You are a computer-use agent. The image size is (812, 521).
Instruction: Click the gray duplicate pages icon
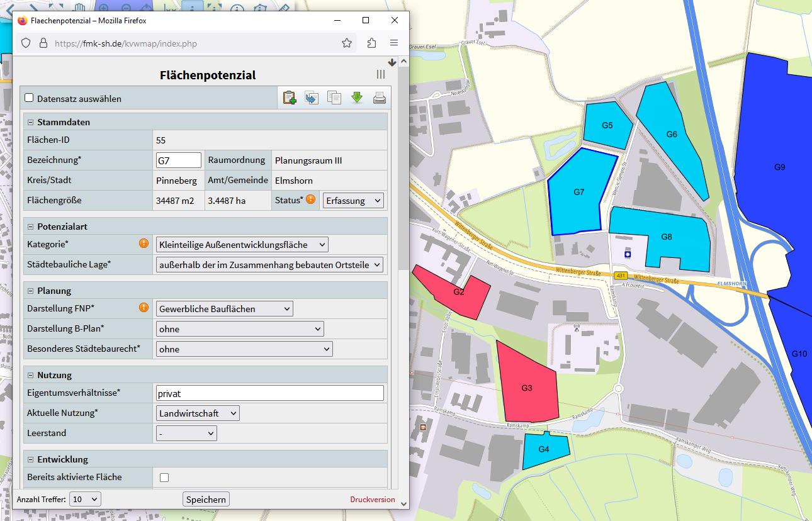334,98
